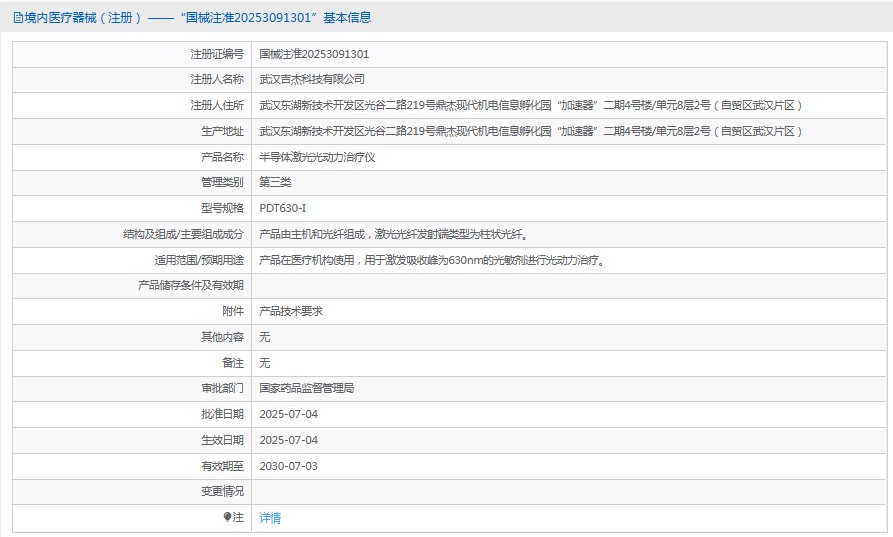This screenshot has width=893, height=537.
Task: Click the 注册人名称 label
Action: (217, 79)
